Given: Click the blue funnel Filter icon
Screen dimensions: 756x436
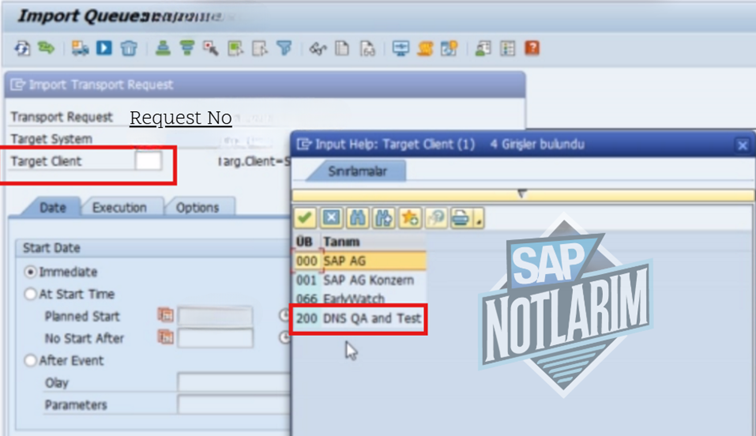Looking at the screenshot, I should [x=284, y=48].
